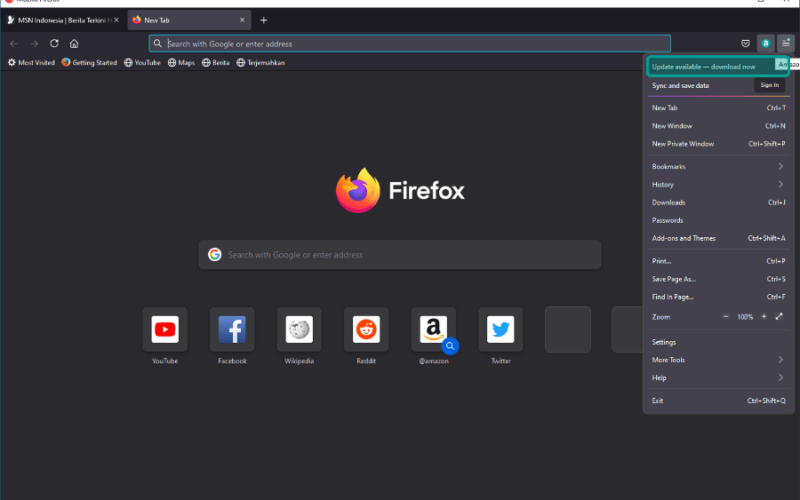The image size is (800, 500).
Task: Open a New Private Window
Action: coord(718,144)
